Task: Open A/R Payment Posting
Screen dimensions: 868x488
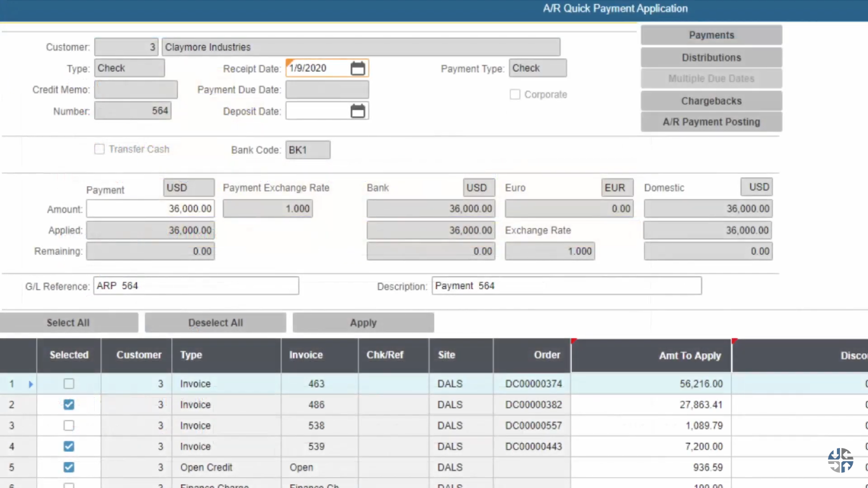Action: click(x=711, y=121)
